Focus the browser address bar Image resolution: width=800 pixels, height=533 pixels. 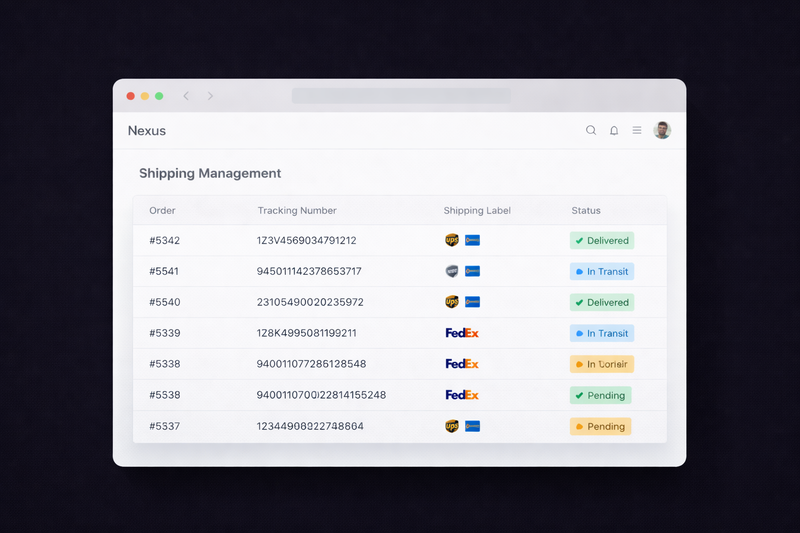click(x=401, y=95)
